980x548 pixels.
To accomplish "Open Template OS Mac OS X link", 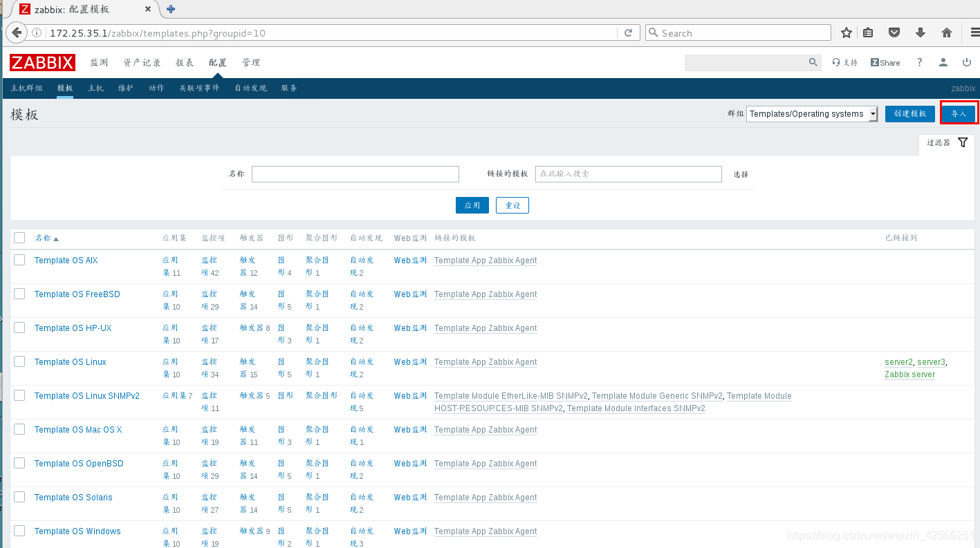I will pos(78,429).
